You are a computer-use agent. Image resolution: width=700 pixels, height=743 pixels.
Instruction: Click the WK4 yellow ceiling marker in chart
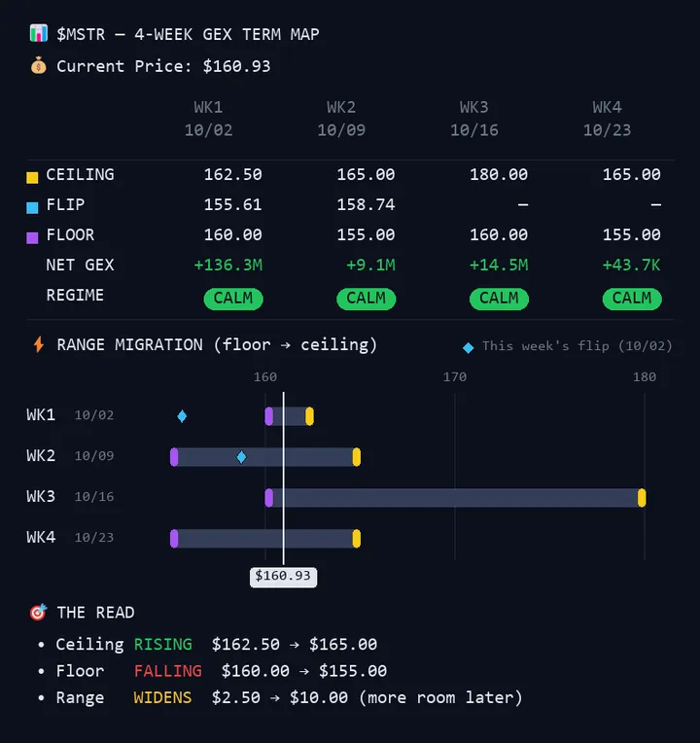pyautogui.click(x=357, y=539)
